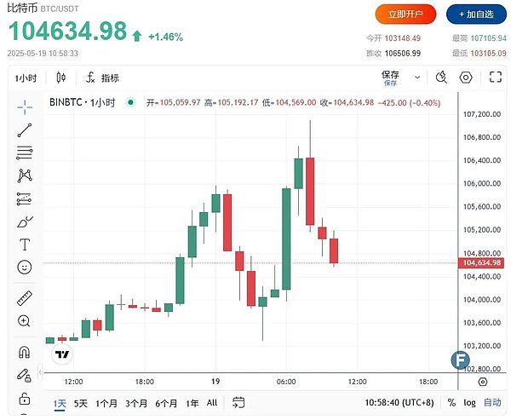Select the ruler measure tool
This screenshot has width=511, height=420.
pos(24,298)
